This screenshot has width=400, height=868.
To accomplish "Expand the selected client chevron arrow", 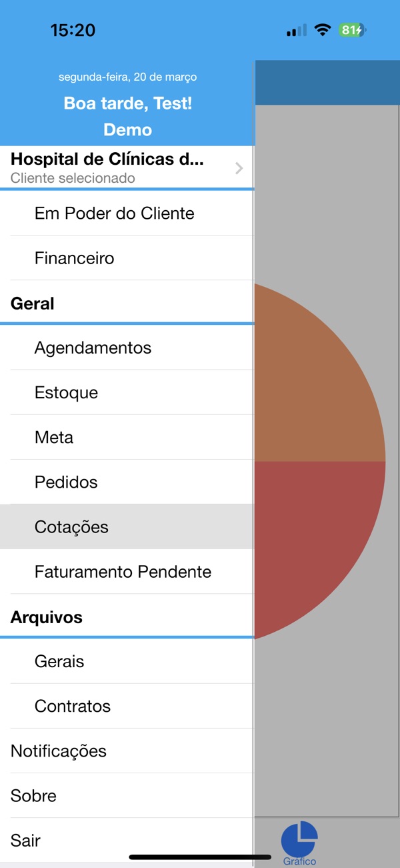I will point(239,168).
